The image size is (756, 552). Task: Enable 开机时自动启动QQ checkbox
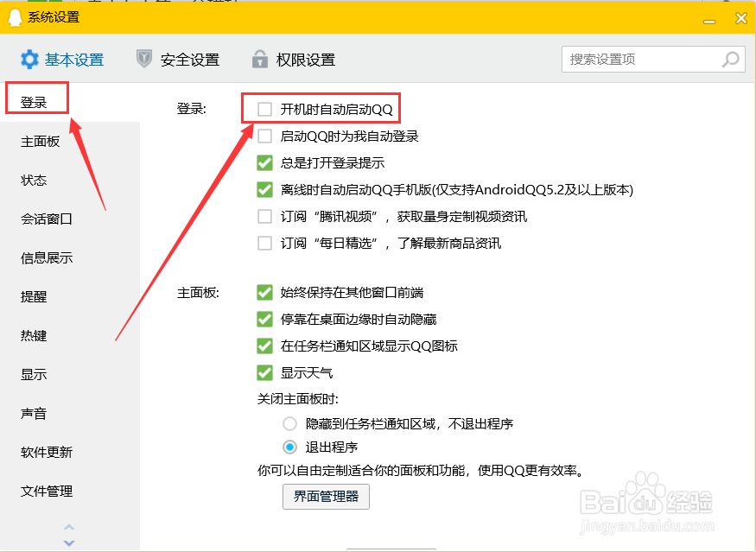click(264, 107)
